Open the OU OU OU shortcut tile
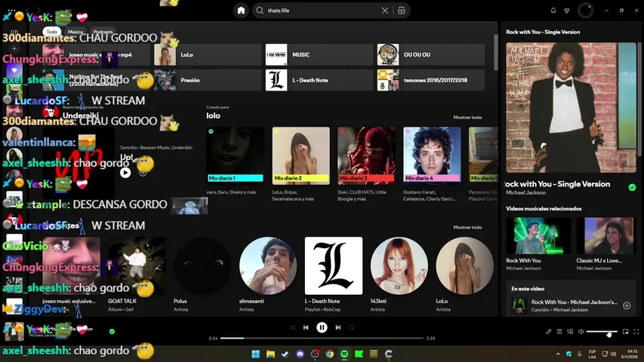This screenshot has height=362, width=644. click(431, 54)
